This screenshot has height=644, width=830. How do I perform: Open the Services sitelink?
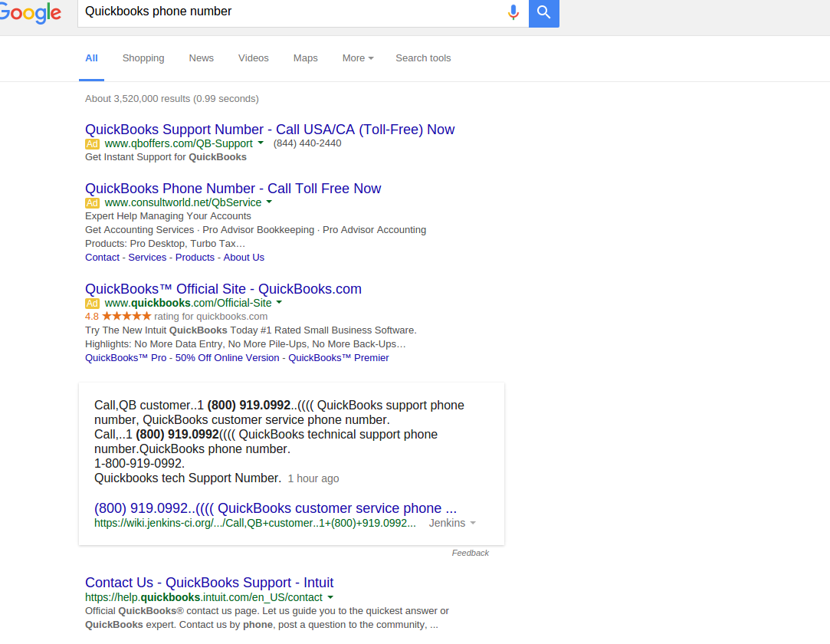pyautogui.click(x=147, y=258)
